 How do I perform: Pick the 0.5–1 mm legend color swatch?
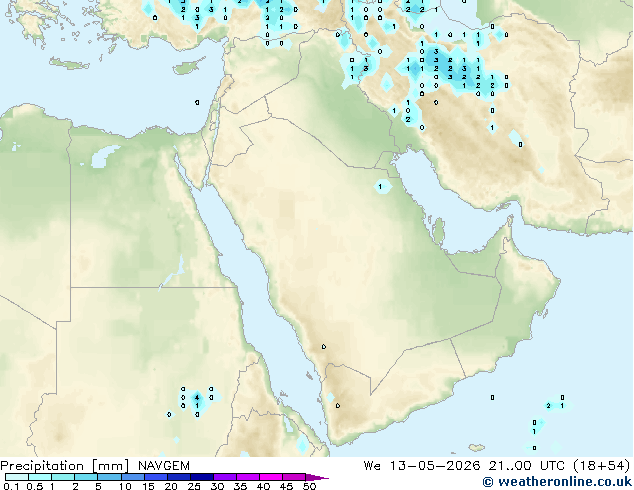tap(40, 477)
